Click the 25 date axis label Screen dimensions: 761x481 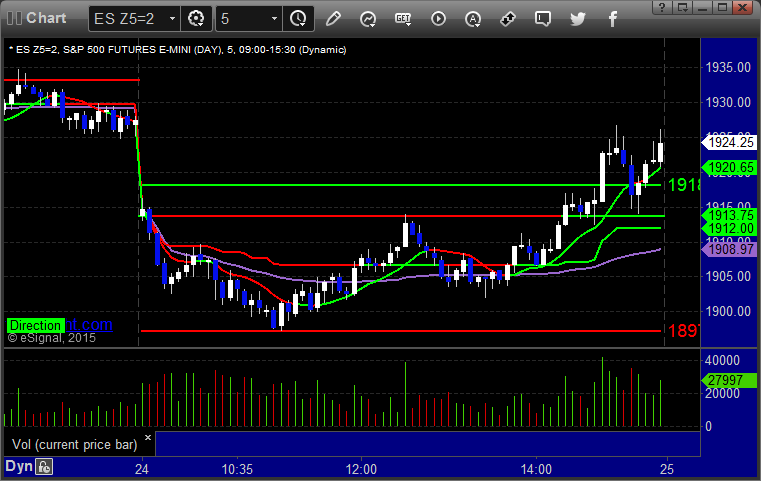pyautogui.click(x=667, y=469)
